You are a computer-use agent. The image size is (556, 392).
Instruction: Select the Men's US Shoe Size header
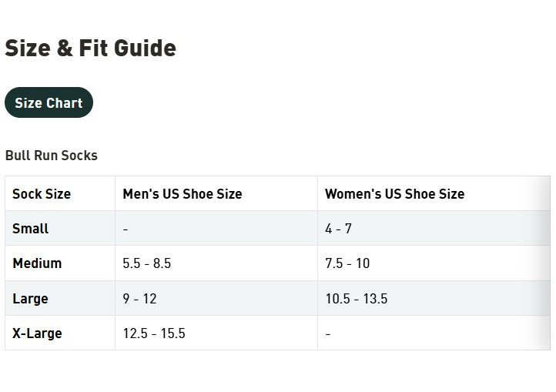click(x=182, y=194)
